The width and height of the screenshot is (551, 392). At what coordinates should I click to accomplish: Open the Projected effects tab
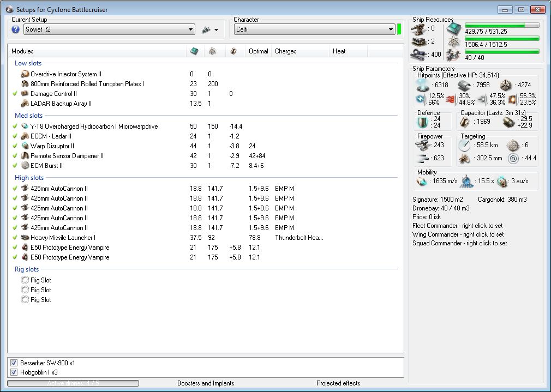click(x=338, y=383)
